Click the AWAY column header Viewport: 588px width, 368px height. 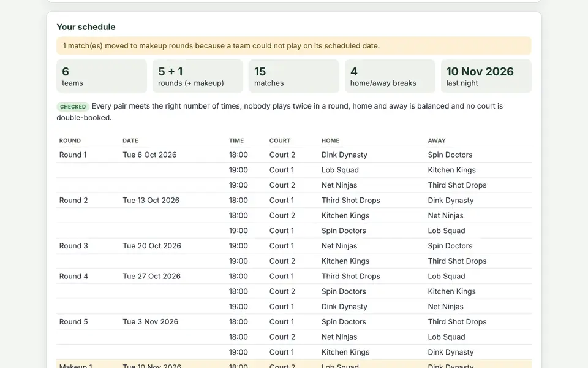point(437,140)
